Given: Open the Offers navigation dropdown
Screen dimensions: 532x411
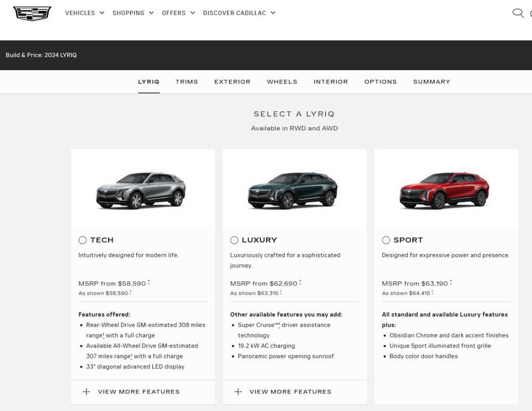Looking at the screenshot, I should 178,13.
